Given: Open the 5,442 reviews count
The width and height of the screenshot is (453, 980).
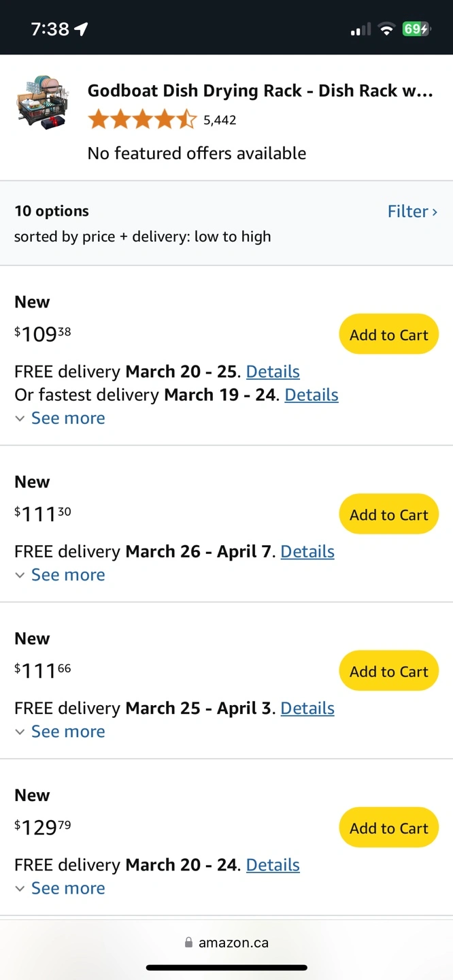Looking at the screenshot, I should click(x=220, y=120).
